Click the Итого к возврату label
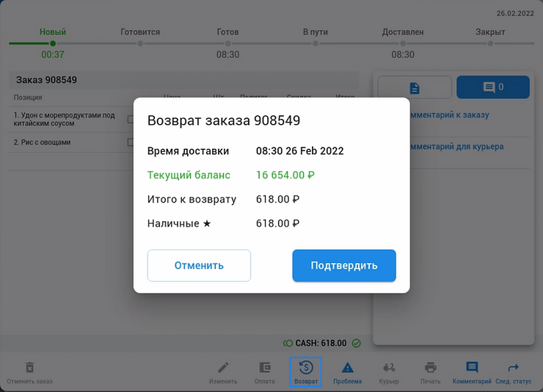 pos(192,200)
